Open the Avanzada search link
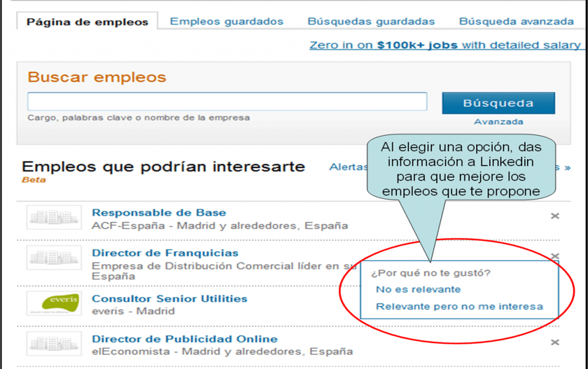Image resolution: width=588 pixels, height=369 pixels. tap(498, 122)
